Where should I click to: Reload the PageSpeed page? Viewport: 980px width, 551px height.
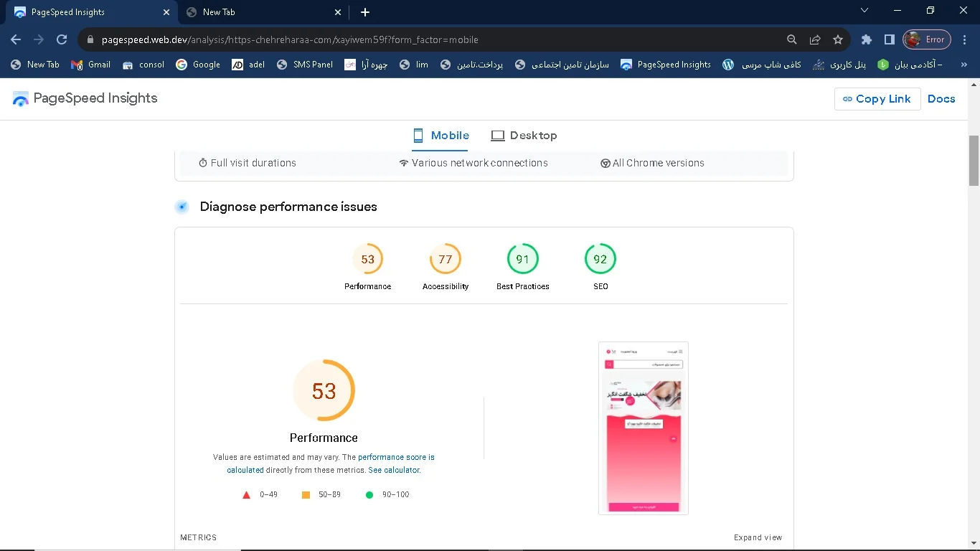coord(62,39)
